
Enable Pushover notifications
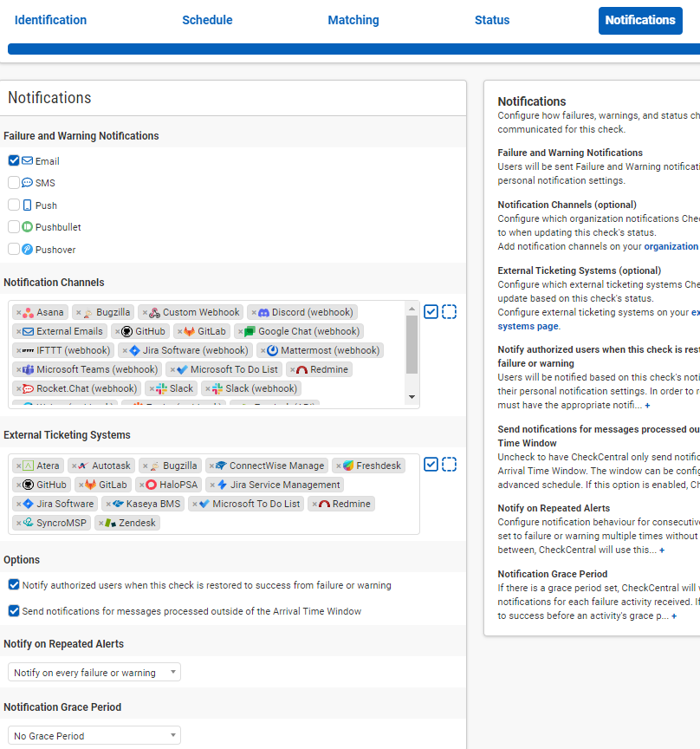tap(12, 249)
